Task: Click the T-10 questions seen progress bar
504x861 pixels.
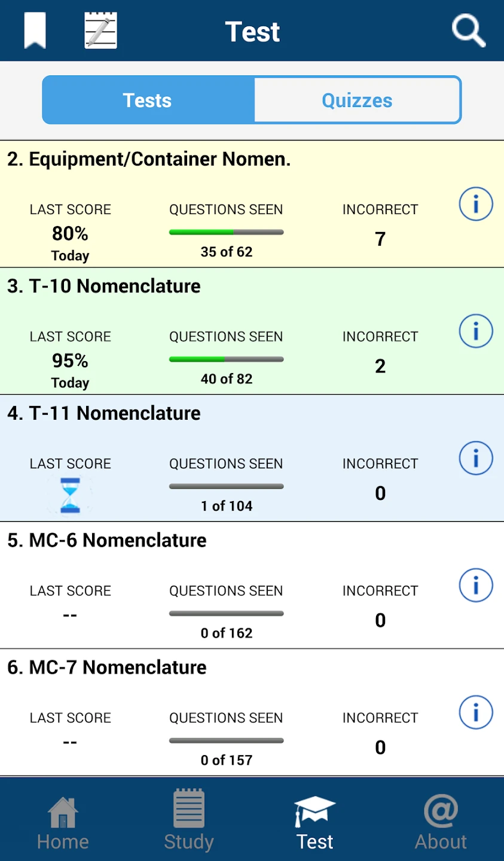Action: pos(226,359)
